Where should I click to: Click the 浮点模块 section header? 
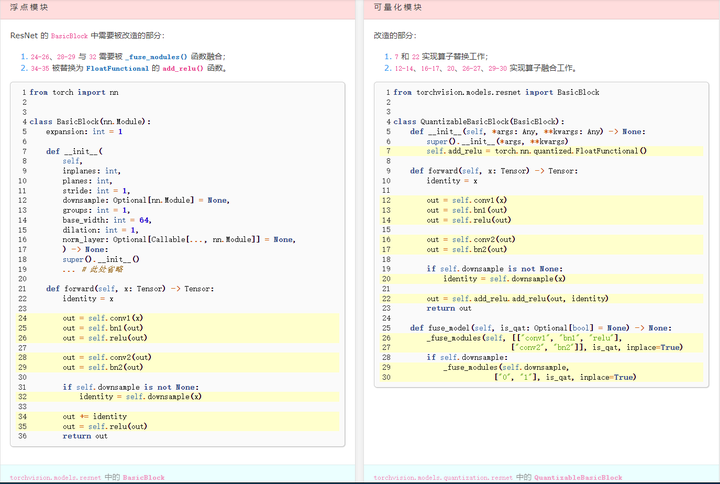click(30, 8)
